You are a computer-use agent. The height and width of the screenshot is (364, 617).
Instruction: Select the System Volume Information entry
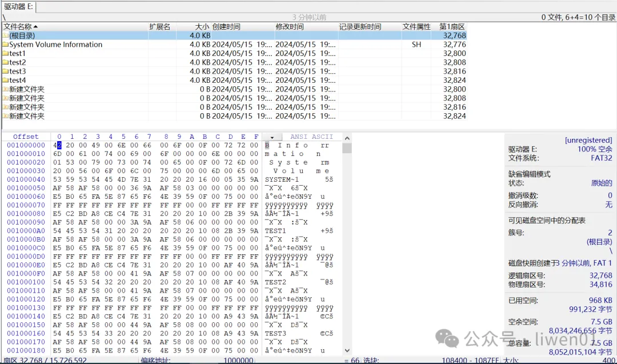click(55, 45)
